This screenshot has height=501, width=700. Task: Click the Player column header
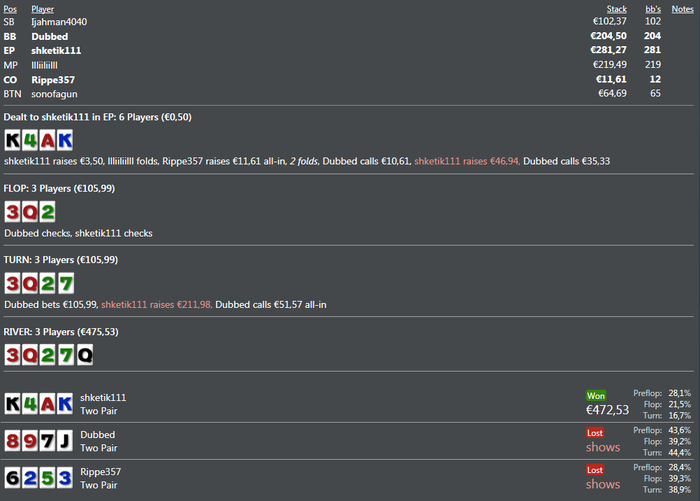[x=43, y=8]
